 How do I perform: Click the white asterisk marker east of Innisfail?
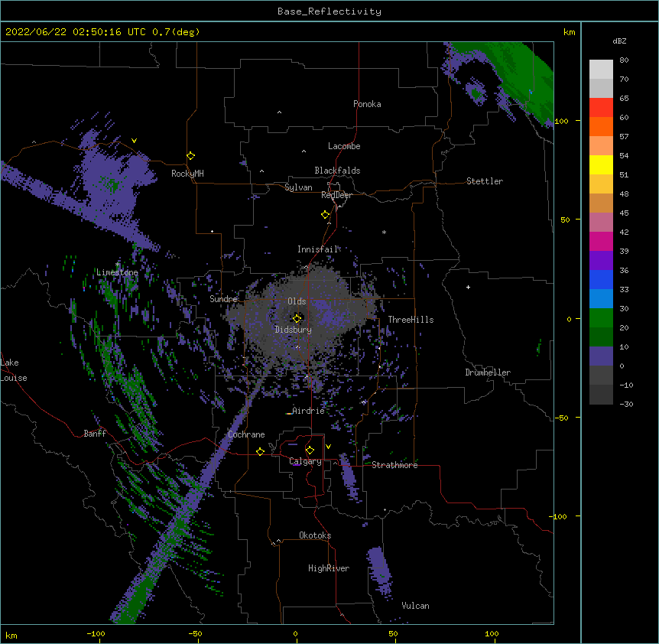coord(384,232)
